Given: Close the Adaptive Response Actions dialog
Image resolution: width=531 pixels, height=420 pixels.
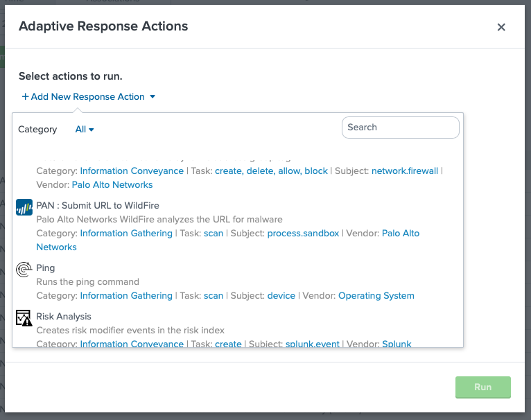Looking at the screenshot, I should [x=501, y=27].
